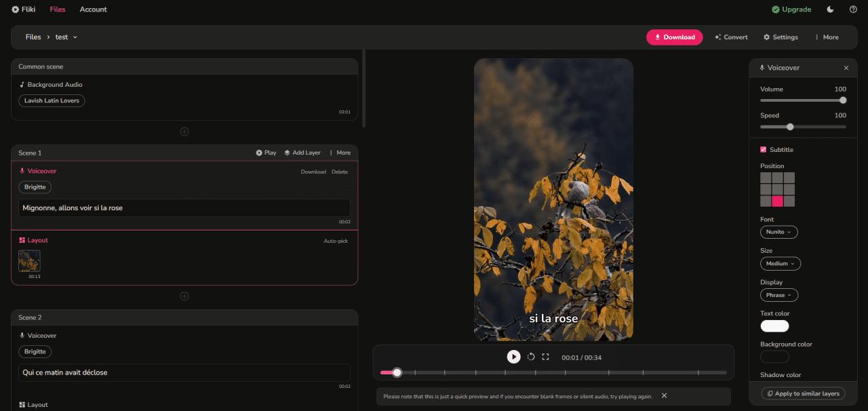
Task: Delete Scene 1 voiceover
Action: (340, 172)
